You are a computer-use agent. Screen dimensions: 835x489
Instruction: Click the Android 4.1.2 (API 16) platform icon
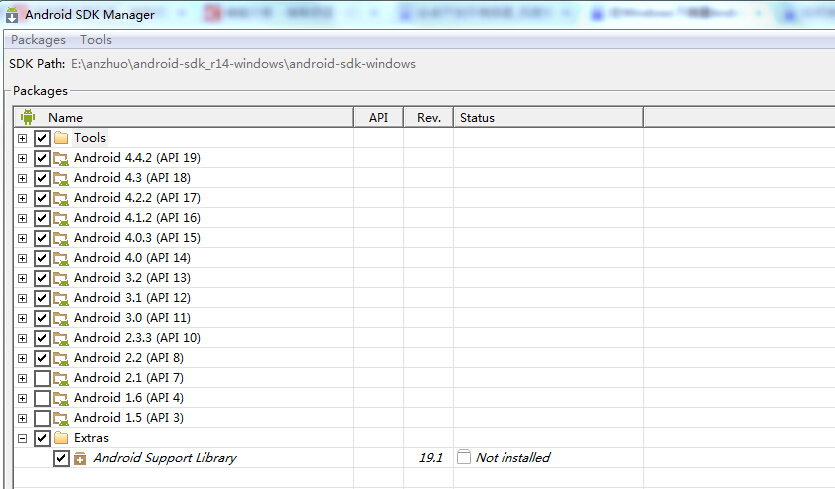[x=61, y=218]
